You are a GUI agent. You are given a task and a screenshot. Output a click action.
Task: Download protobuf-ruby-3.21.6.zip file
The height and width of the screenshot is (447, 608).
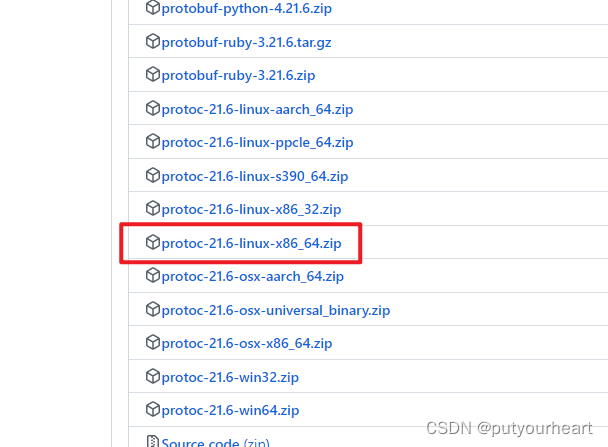238,75
